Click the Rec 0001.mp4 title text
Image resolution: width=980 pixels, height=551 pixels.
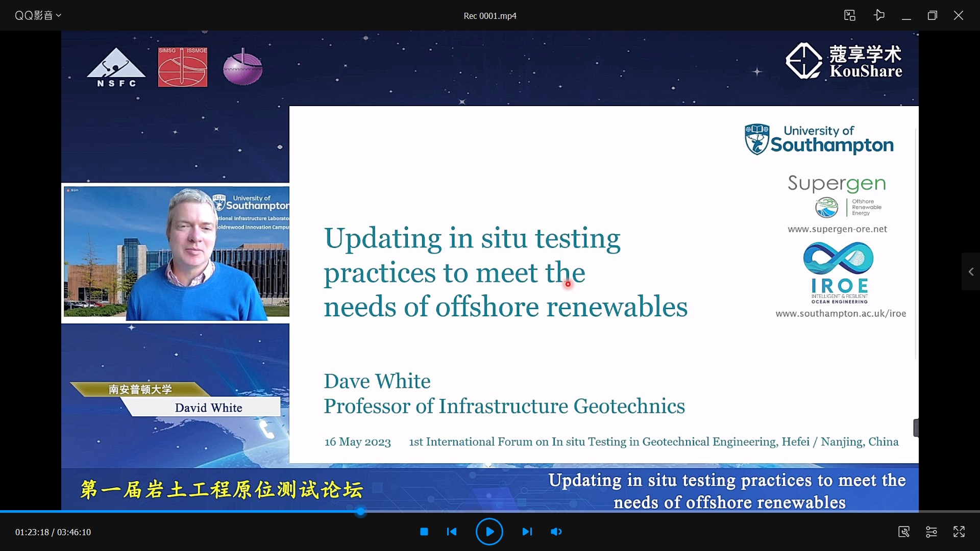click(x=489, y=16)
